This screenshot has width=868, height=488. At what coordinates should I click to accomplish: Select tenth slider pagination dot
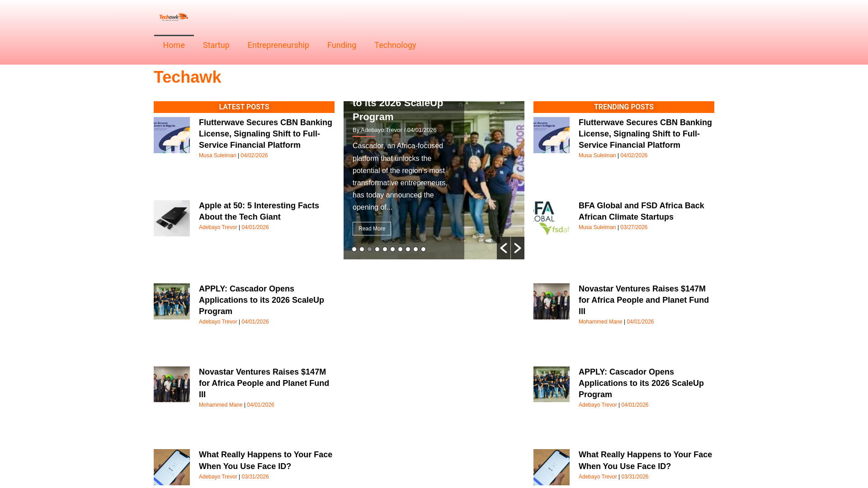point(423,249)
